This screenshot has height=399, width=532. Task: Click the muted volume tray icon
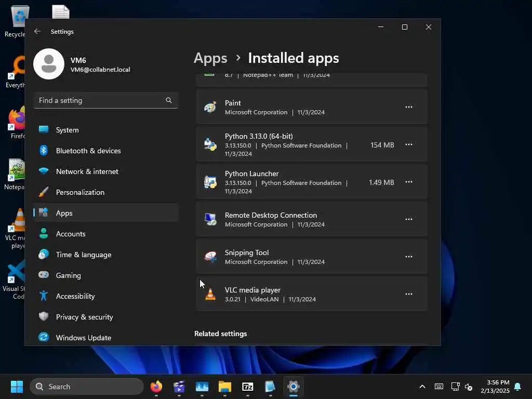pos(469,387)
